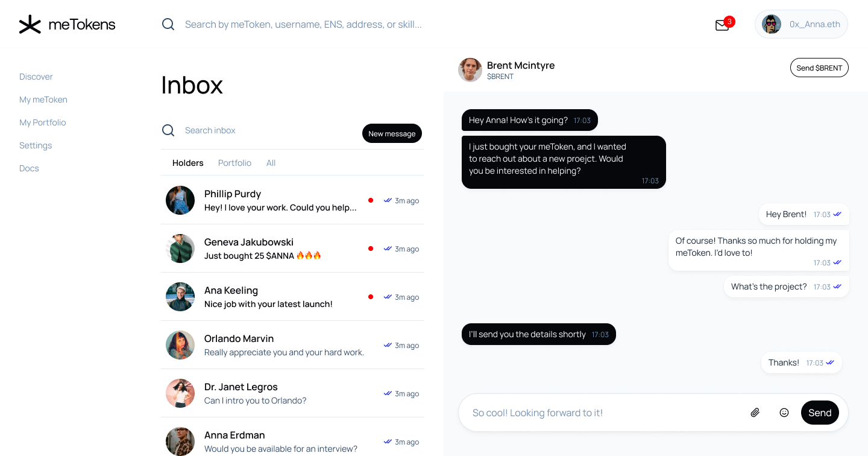
Task: Click the Send $BRENT button
Action: pos(819,68)
